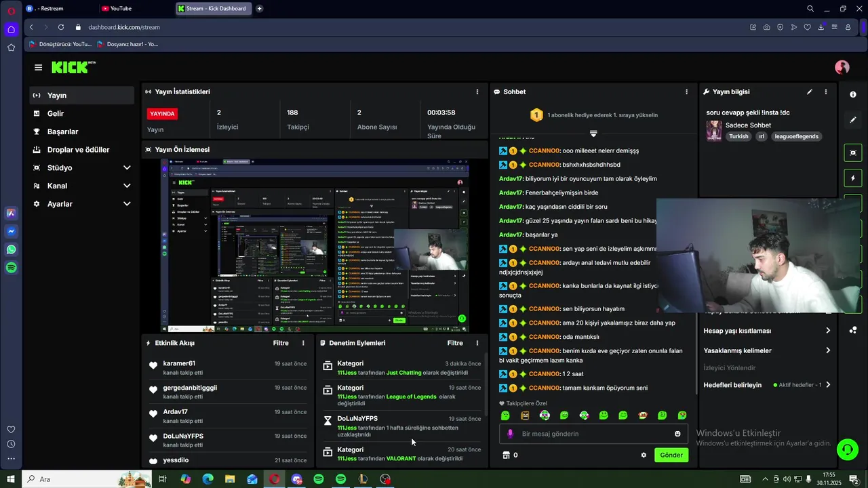The image size is (868, 488).
Task: Open a new browser tab
Action: (x=259, y=9)
